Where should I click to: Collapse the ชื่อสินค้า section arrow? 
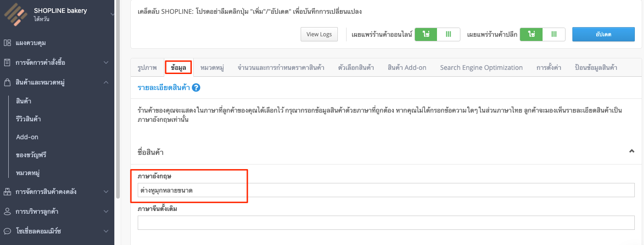click(x=632, y=151)
